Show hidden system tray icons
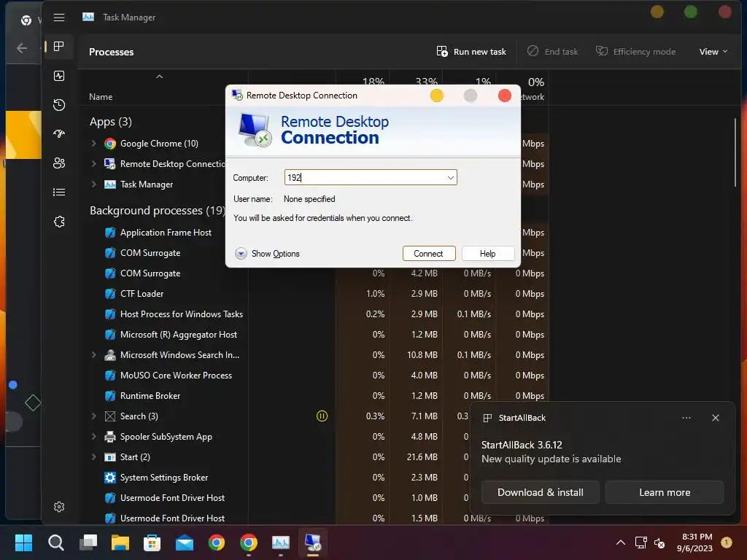 tap(620, 542)
